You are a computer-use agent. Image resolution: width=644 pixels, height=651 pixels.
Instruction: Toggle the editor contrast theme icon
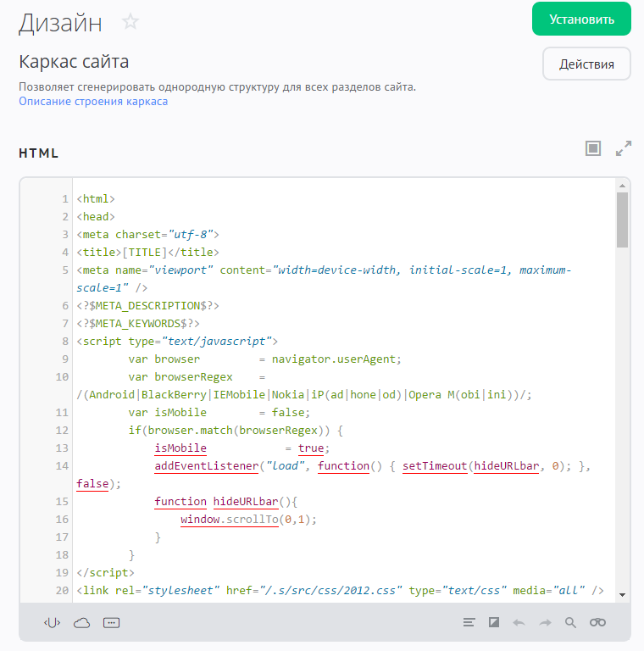[494, 623]
